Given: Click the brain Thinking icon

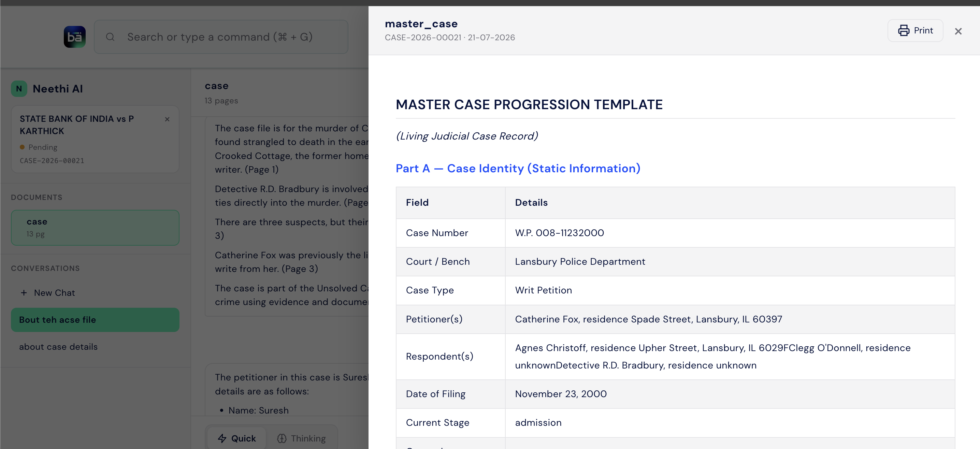Looking at the screenshot, I should [282, 438].
